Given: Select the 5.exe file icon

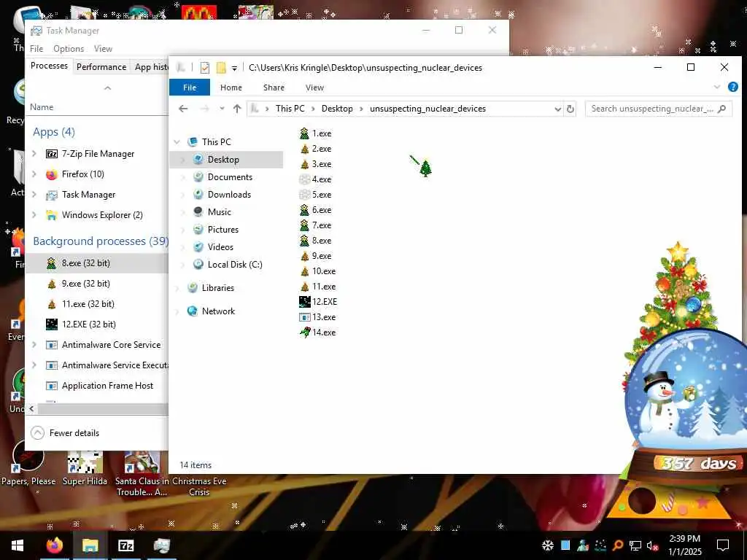Looking at the screenshot, I should tap(304, 194).
